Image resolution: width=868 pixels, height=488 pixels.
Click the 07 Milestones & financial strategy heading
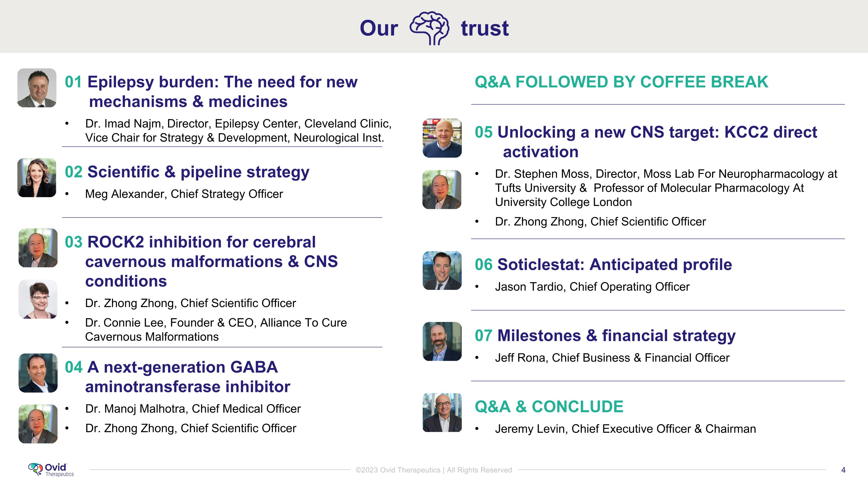(x=605, y=336)
